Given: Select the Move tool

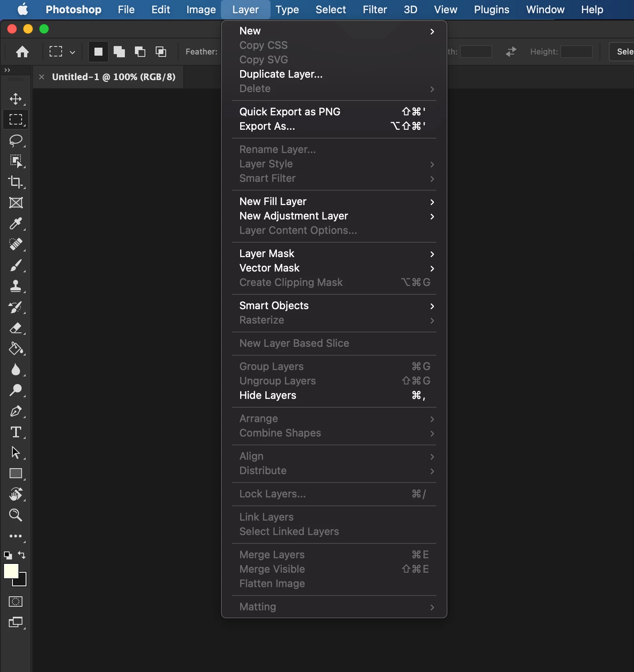Looking at the screenshot, I should coord(16,99).
